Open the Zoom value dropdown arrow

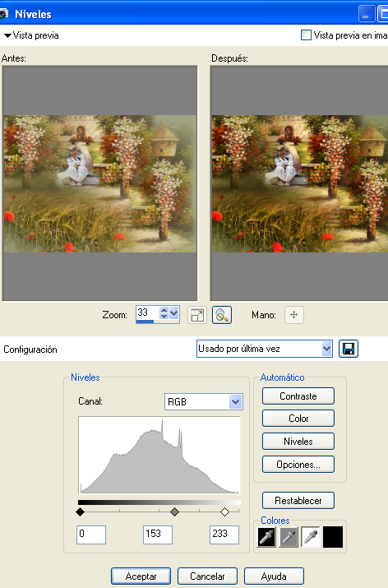pyautogui.click(x=174, y=313)
